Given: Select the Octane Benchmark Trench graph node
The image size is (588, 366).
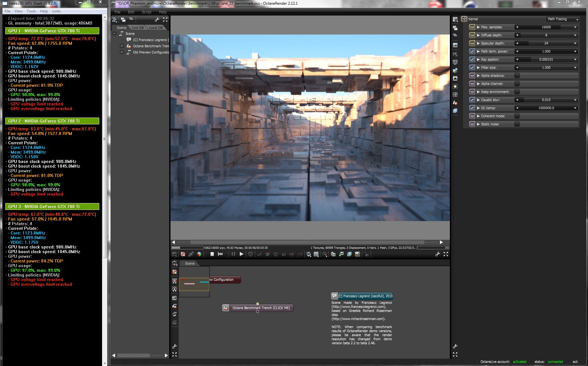Looking at the screenshot, I should click(261, 308).
